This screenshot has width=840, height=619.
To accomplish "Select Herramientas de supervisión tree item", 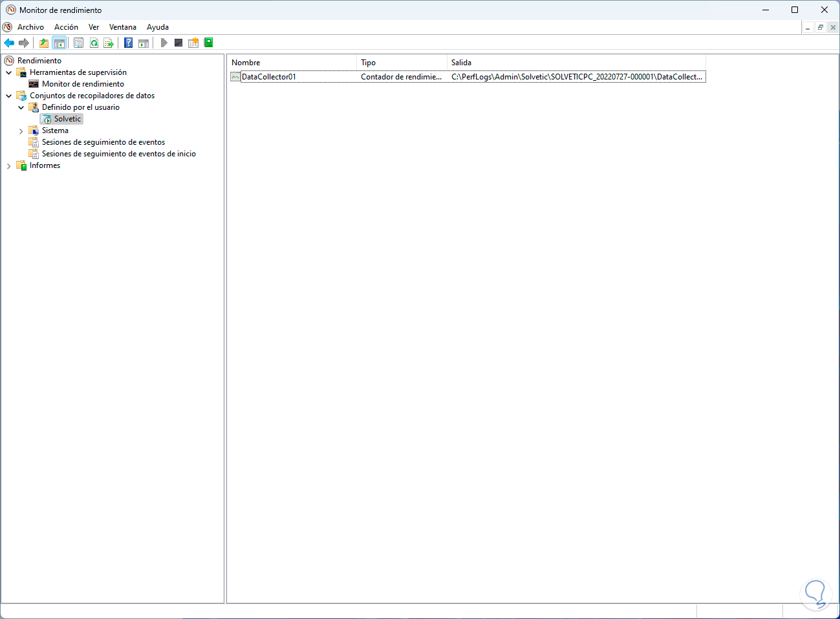I will tap(78, 72).
